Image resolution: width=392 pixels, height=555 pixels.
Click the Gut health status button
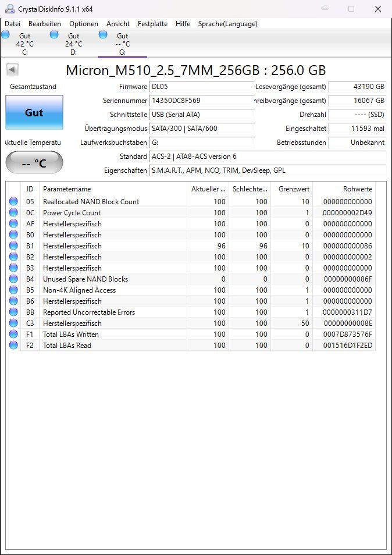point(34,112)
